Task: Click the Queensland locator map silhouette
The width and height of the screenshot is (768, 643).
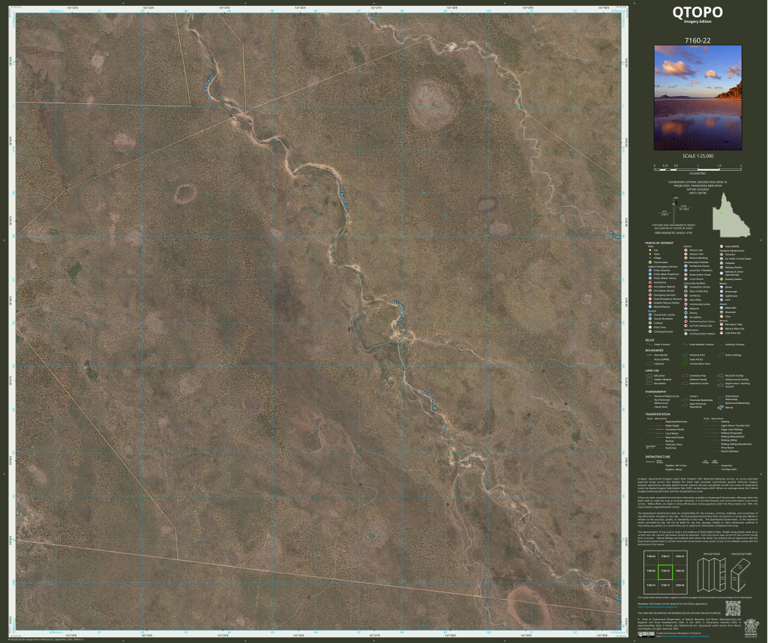Action: pos(731,214)
